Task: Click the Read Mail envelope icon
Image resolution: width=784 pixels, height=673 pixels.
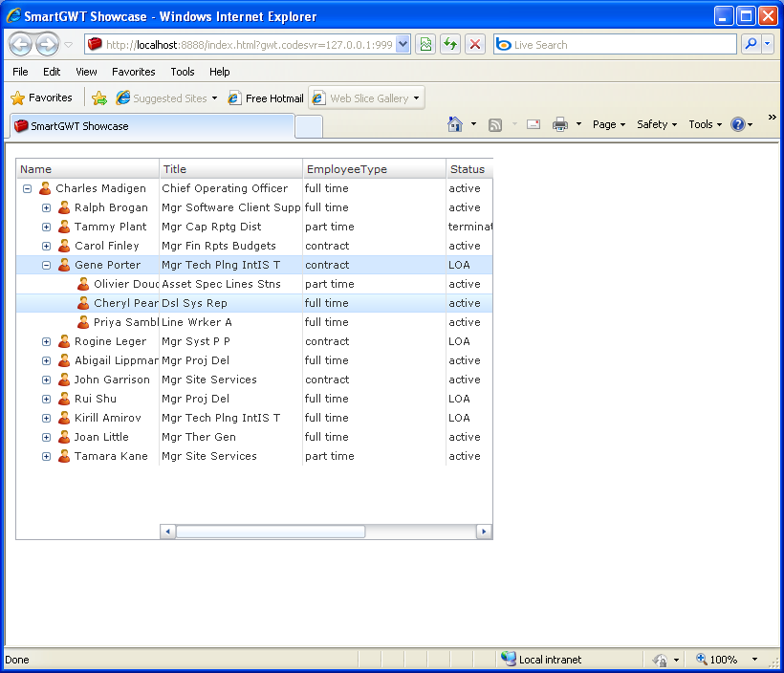Action: (x=534, y=124)
